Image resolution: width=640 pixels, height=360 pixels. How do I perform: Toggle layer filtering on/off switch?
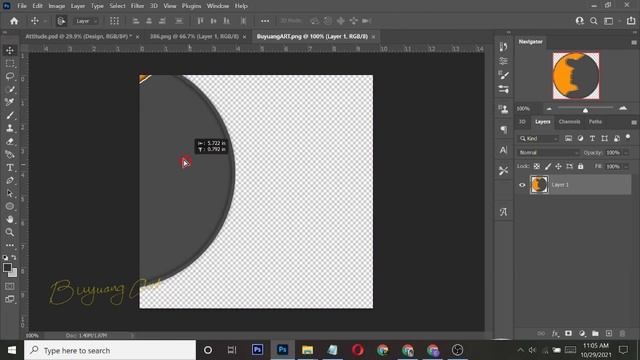click(628, 137)
